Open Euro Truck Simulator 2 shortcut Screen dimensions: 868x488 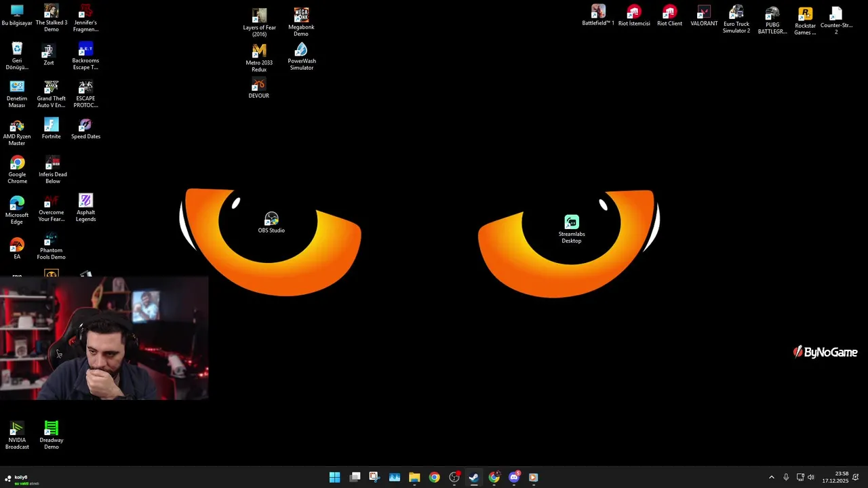pyautogui.click(x=736, y=20)
